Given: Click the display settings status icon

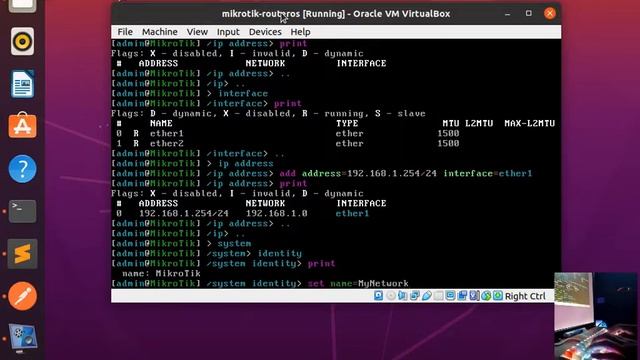Looking at the screenshot, I should tap(450, 296).
